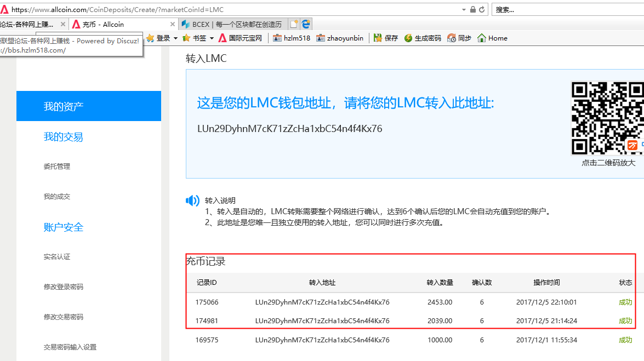Open the Home bookmark
This screenshot has height=361, width=644.
point(492,38)
